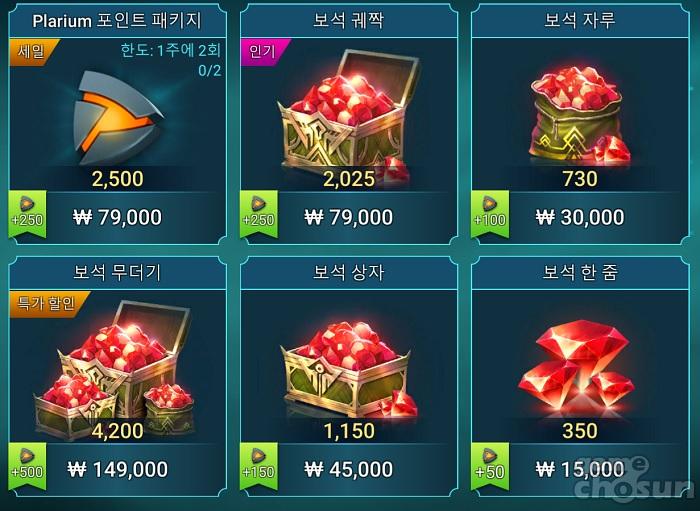The height and width of the screenshot is (511, 700).
Task: Purchase 보석 궤짝 for ₩ 79,000
Action: point(349,218)
